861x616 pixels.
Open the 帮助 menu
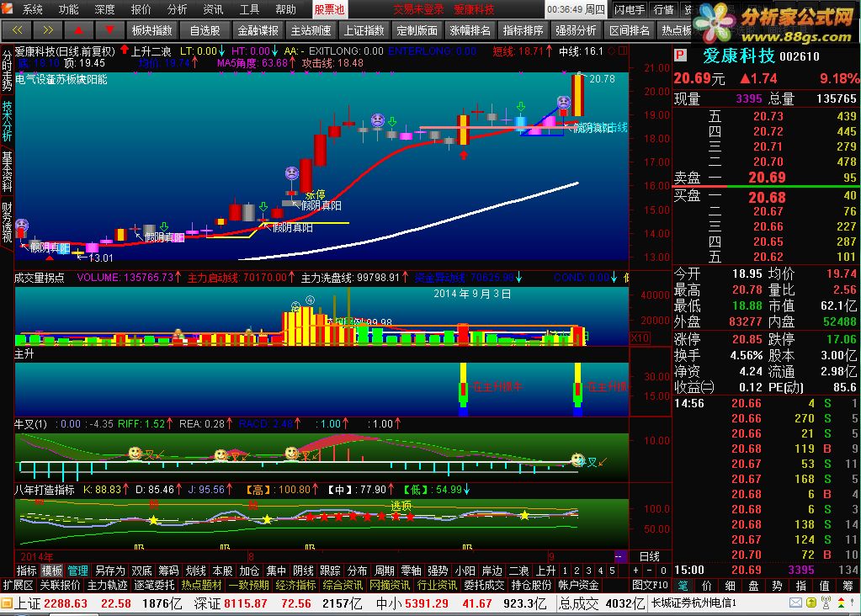point(285,9)
